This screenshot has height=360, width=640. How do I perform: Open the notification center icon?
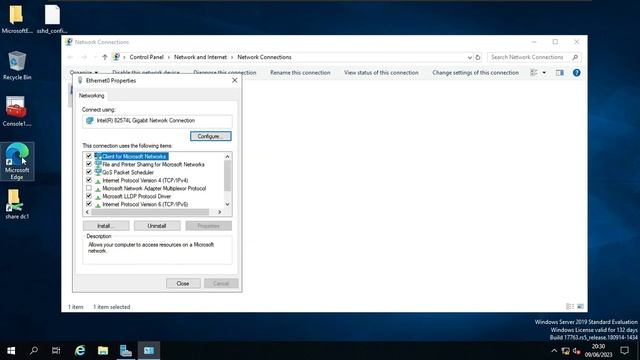(x=624, y=351)
